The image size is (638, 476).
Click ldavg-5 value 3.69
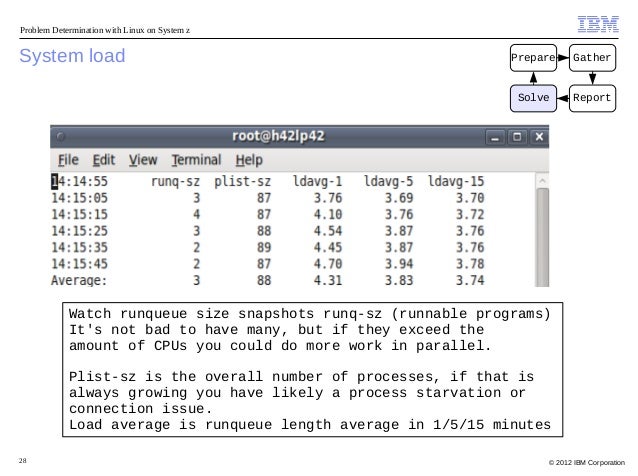click(399, 198)
